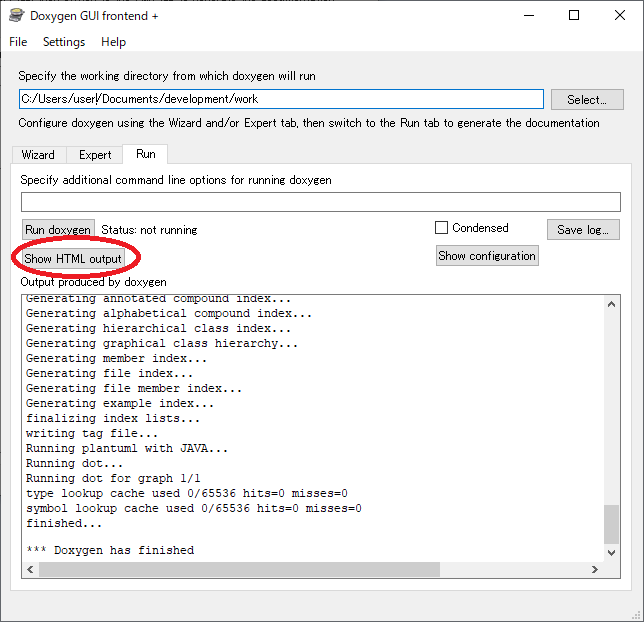Open the File menu
644x622 pixels.
[x=18, y=42]
